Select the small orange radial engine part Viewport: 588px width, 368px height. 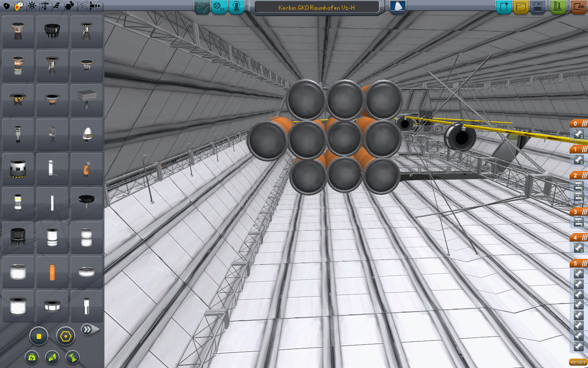(87, 169)
